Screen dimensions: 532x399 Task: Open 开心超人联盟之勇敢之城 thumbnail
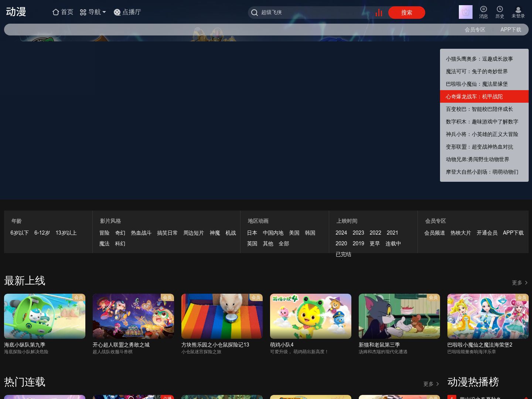(x=133, y=316)
